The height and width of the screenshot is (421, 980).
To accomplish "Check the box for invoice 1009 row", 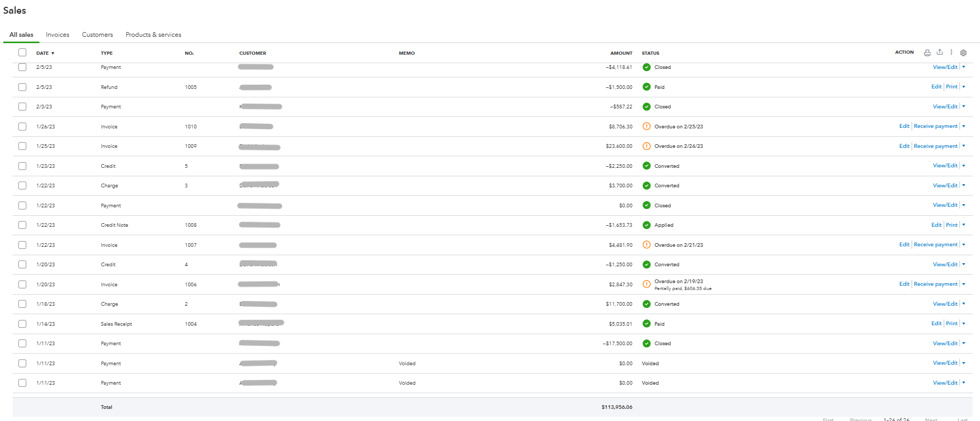I will [x=22, y=146].
